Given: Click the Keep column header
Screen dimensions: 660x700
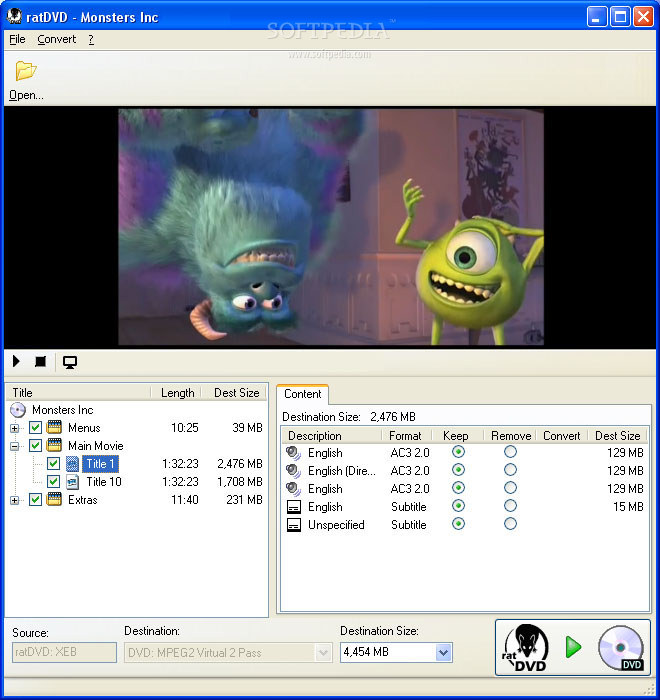Looking at the screenshot, I should click(456, 435).
